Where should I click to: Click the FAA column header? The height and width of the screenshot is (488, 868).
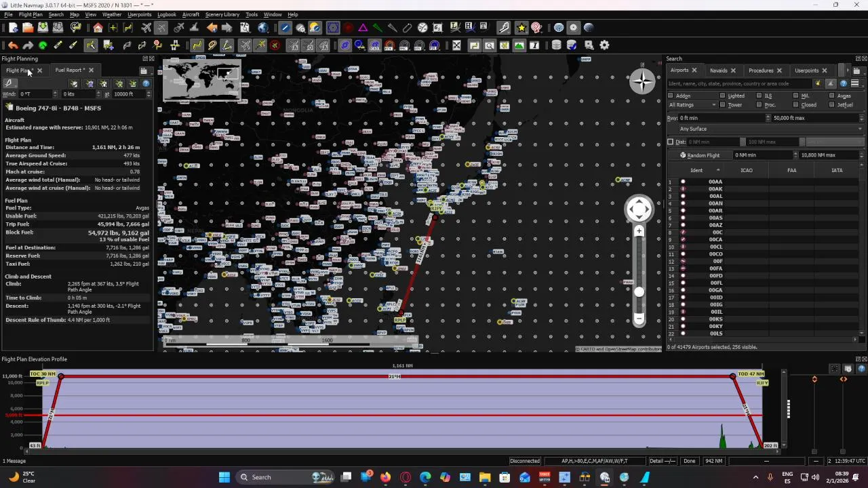pos(791,170)
